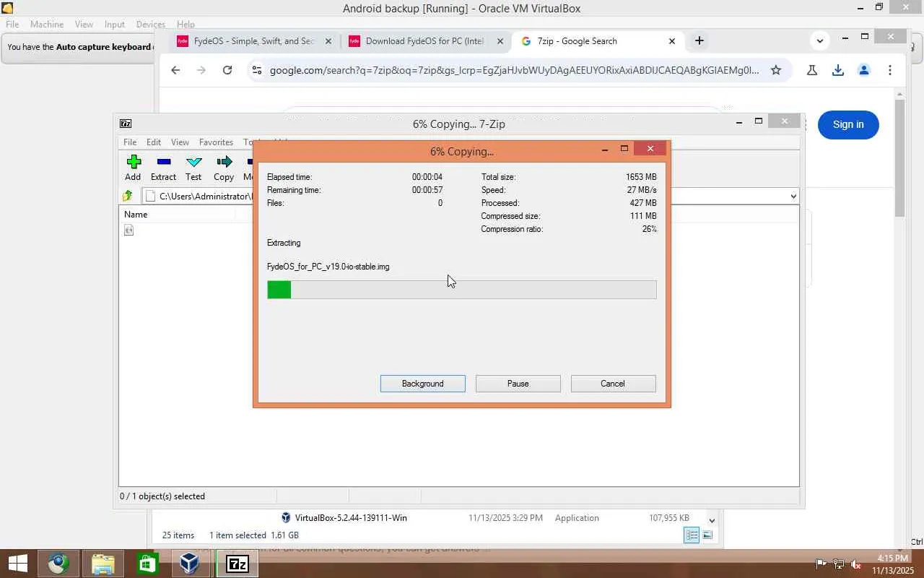Open Chrome Labs flask icon

point(812,70)
